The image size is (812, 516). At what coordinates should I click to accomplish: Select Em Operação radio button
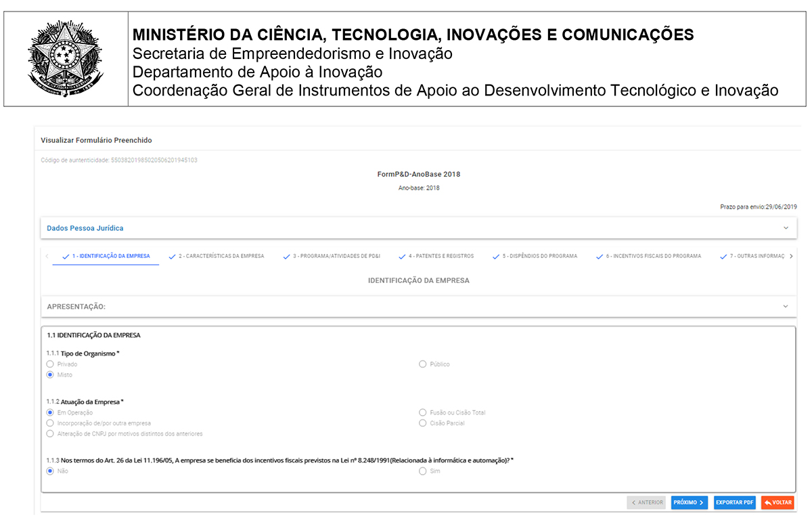50,412
